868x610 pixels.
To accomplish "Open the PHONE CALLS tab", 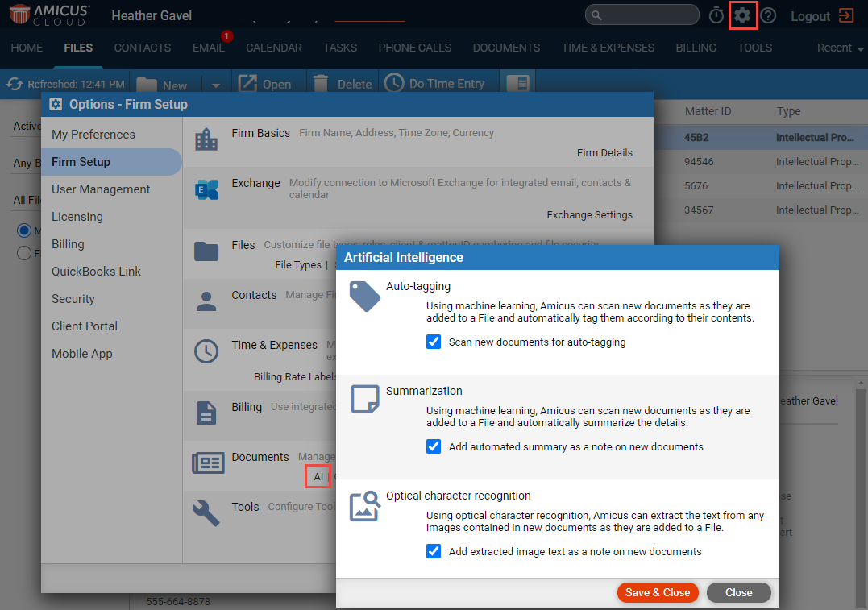I will click(414, 48).
